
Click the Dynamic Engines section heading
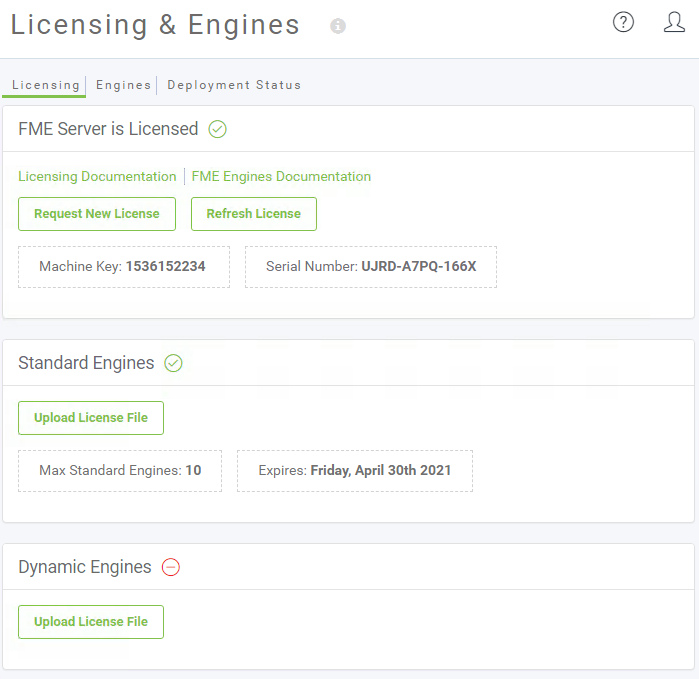point(85,567)
